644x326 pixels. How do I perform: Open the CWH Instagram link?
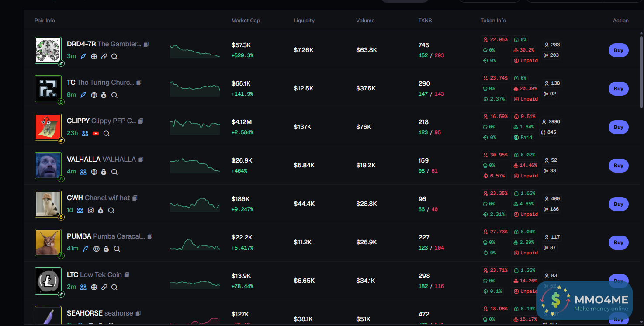click(x=91, y=210)
